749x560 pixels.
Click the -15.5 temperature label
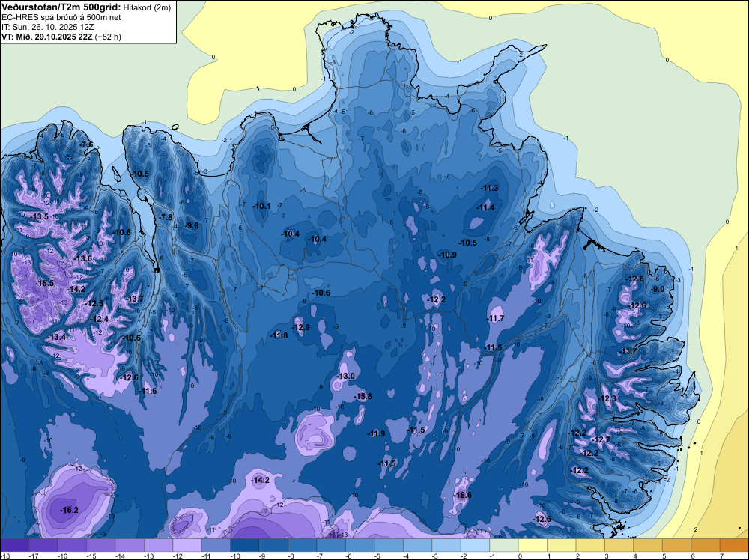coord(45,283)
